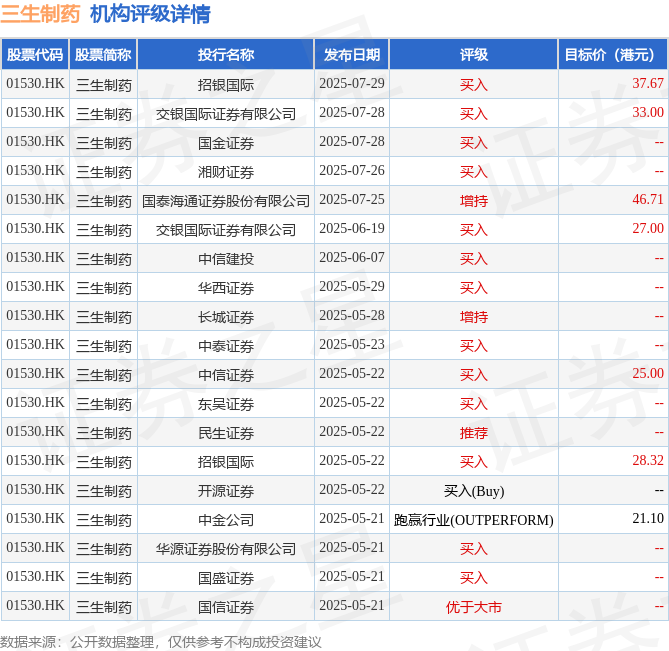This screenshot has height=651, width=669.
Task: Click target price 25.00
Action: tap(648, 373)
